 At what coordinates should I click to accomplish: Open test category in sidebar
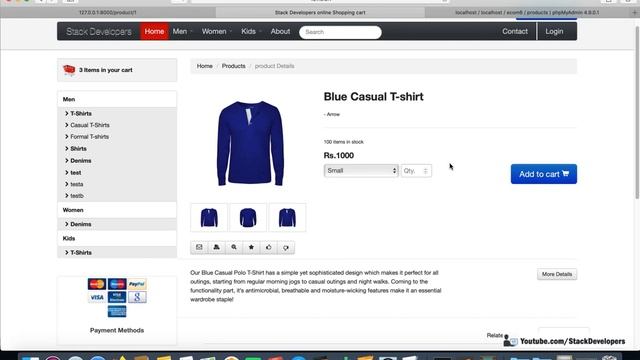point(76,173)
